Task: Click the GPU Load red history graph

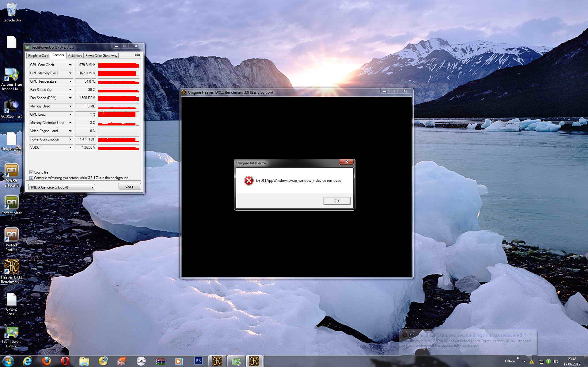Action: pyautogui.click(x=119, y=114)
